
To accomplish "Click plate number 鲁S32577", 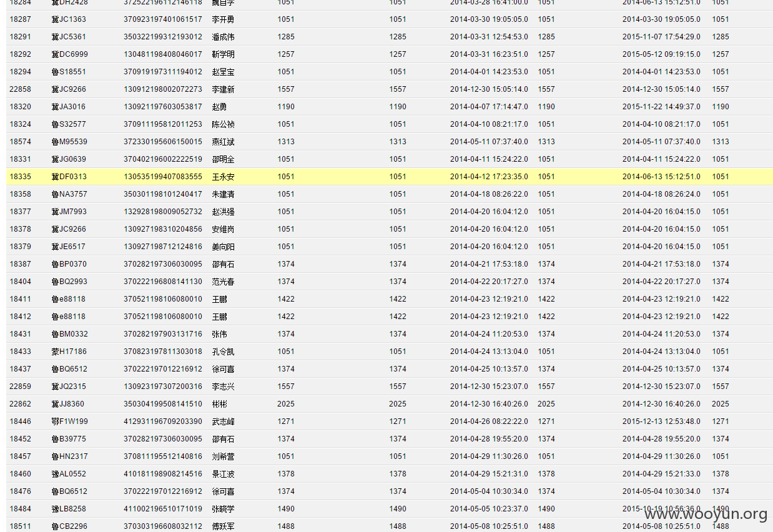I will point(69,124).
